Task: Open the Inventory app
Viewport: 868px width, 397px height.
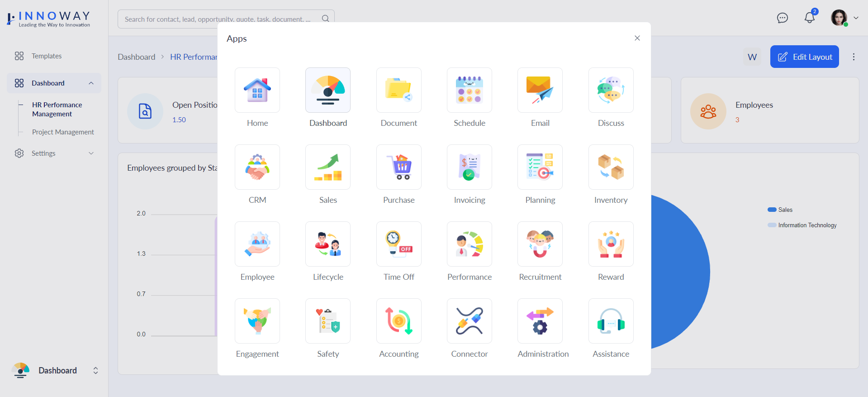Action: pyautogui.click(x=611, y=167)
